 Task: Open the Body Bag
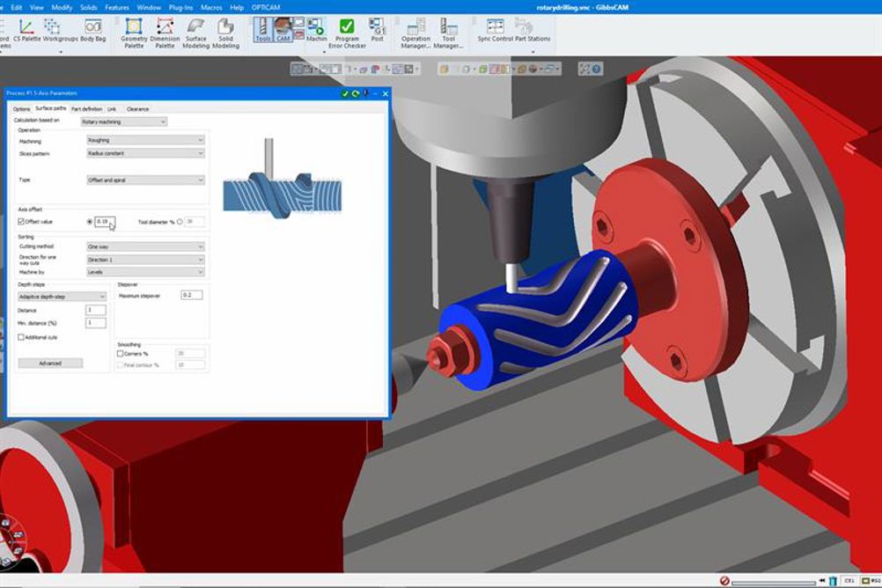[92, 31]
